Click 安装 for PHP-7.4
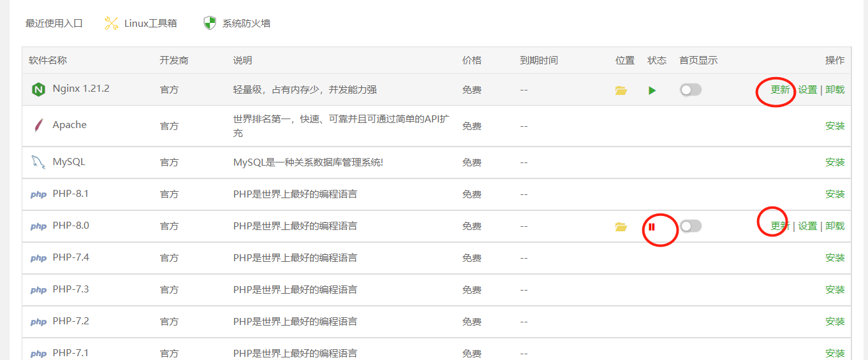 pos(835,258)
